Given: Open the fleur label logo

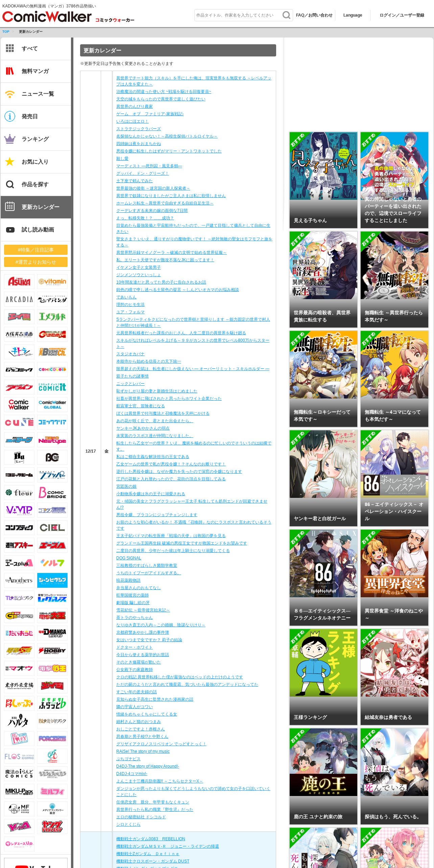Looking at the screenshot, I should pyautogui.click(x=19, y=492).
